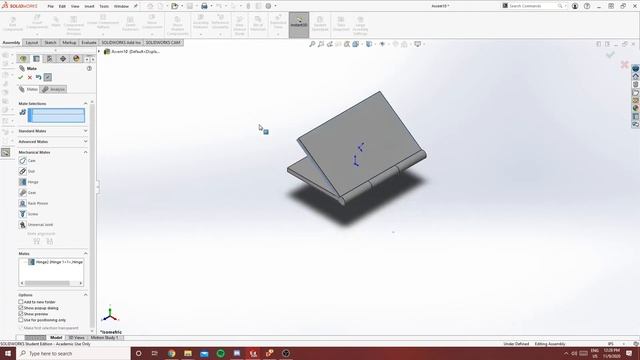This screenshot has height=360, width=640.
Task: Open FeatureManager design tree tab
Action: (x=23, y=59)
